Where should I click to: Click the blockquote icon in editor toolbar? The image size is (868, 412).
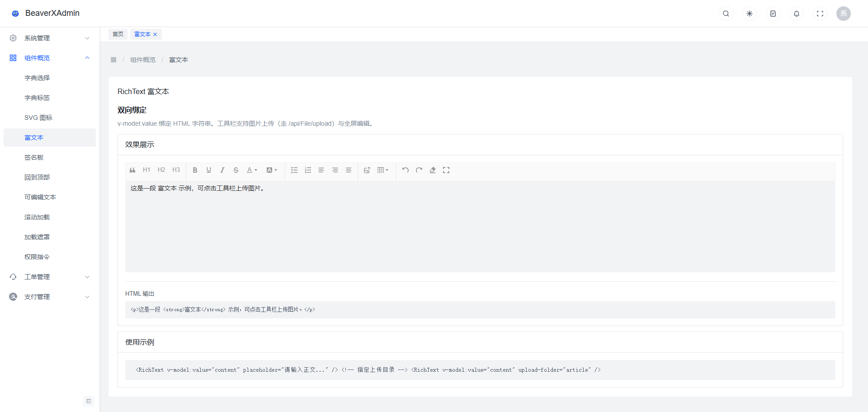pyautogui.click(x=132, y=170)
